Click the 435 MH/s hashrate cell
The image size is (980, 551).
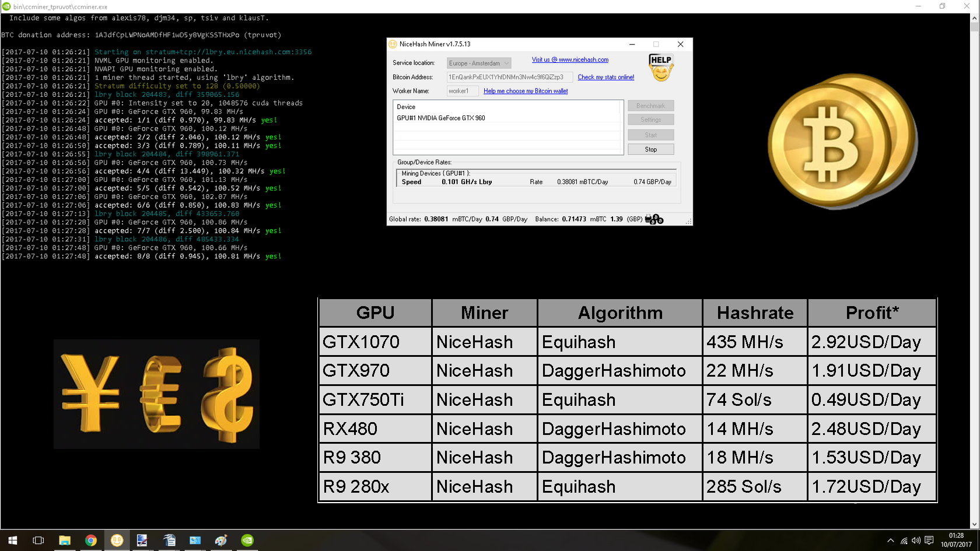[755, 342]
